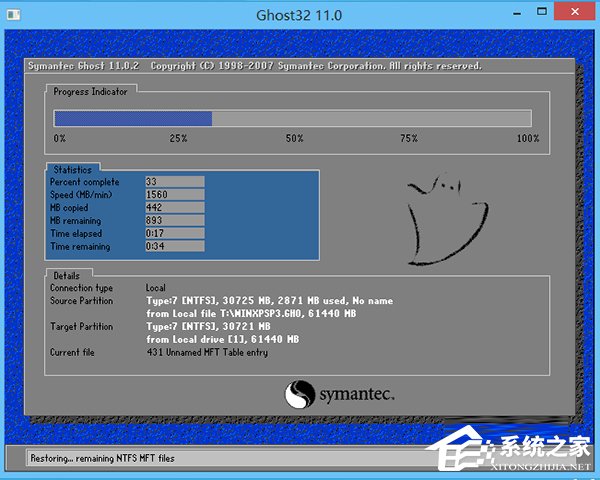Click the blue filled progress bar portion
The width and height of the screenshot is (600, 480).
tap(132, 118)
